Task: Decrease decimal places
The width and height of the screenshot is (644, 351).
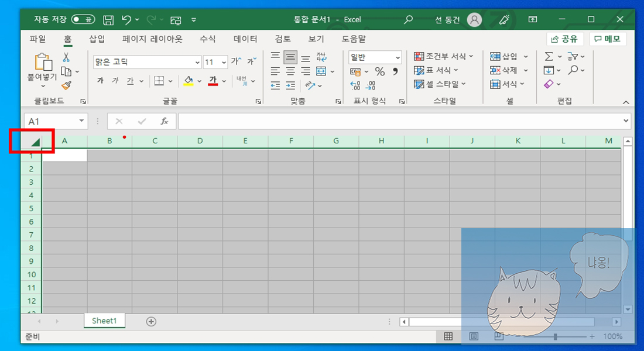Action: click(371, 85)
